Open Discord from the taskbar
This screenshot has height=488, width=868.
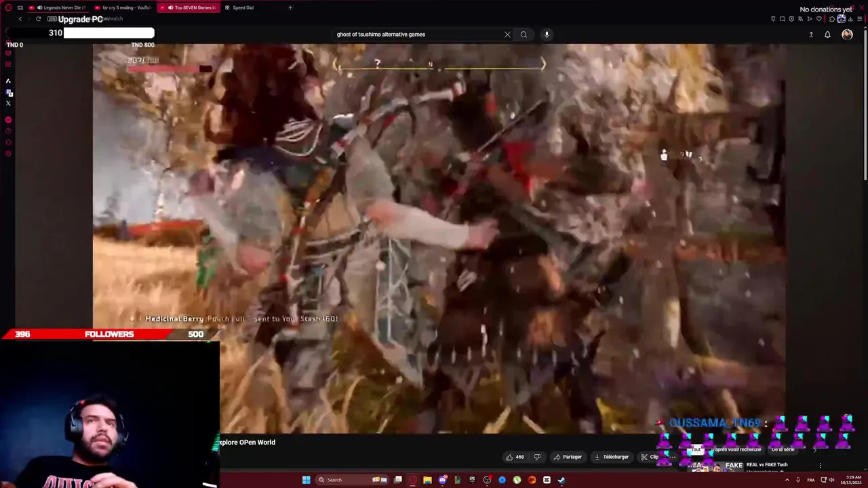pos(443,480)
